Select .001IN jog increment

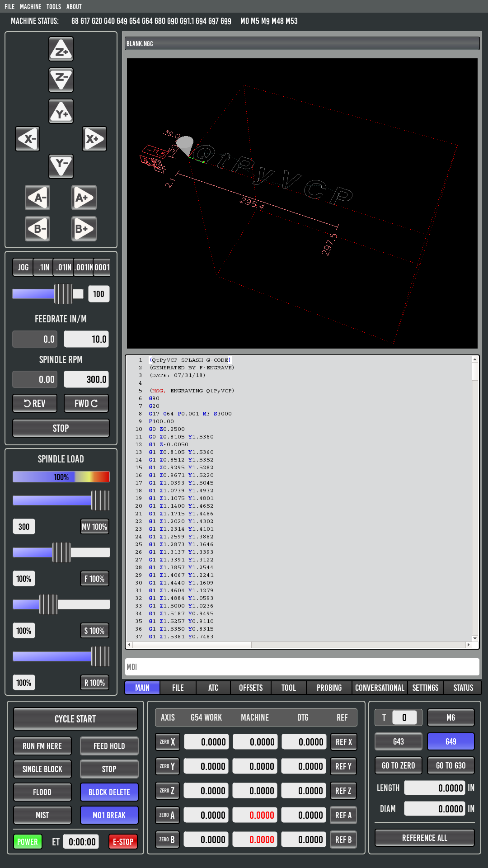(x=83, y=267)
